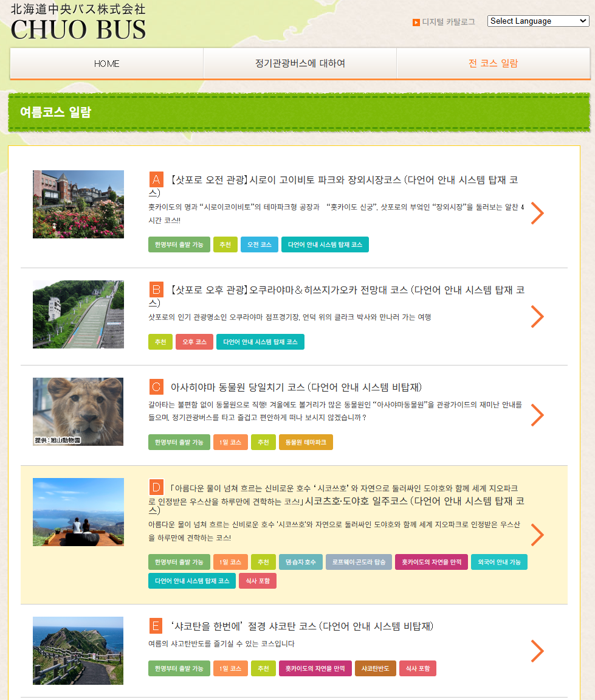Click the red 오후 코스 tag
This screenshot has height=700, width=595.
(194, 342)
